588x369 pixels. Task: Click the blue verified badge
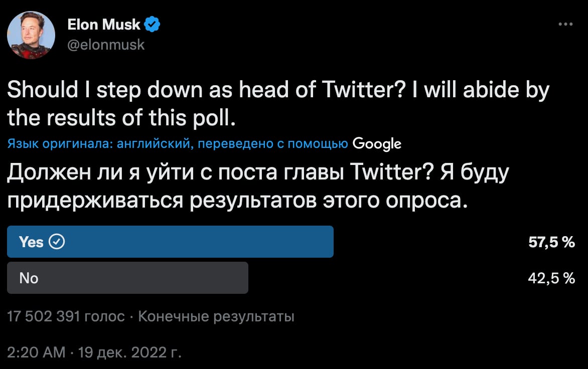click(x=153, y=24)
